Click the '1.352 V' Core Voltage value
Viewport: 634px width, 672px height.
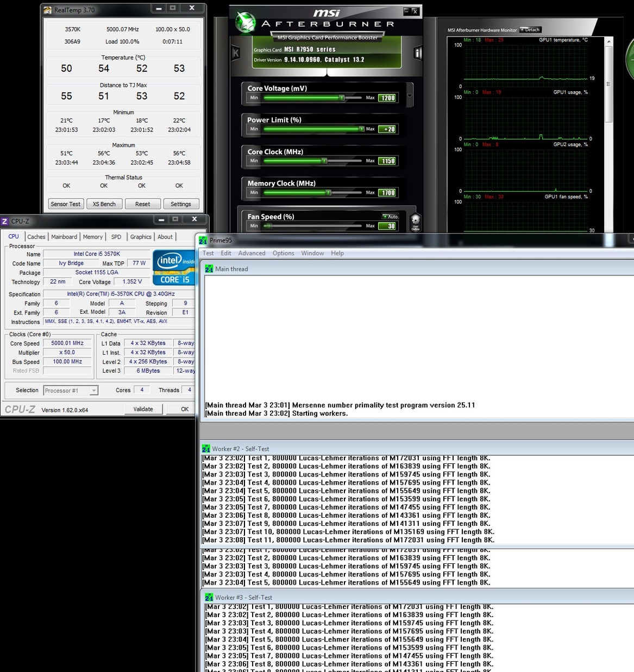[132, 281]
